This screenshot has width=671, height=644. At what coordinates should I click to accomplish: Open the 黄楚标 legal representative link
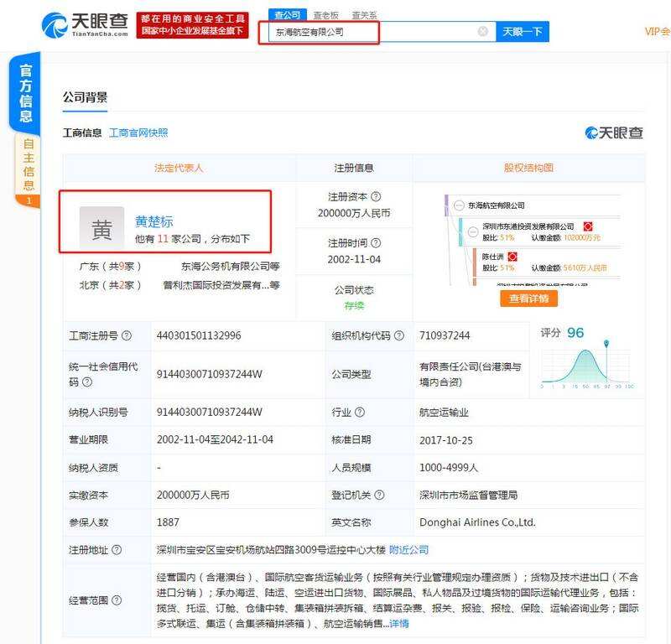tap(154, 221)
